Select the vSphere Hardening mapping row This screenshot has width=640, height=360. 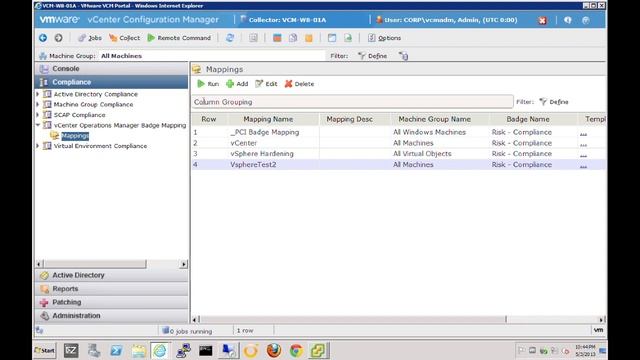point(399,154)
